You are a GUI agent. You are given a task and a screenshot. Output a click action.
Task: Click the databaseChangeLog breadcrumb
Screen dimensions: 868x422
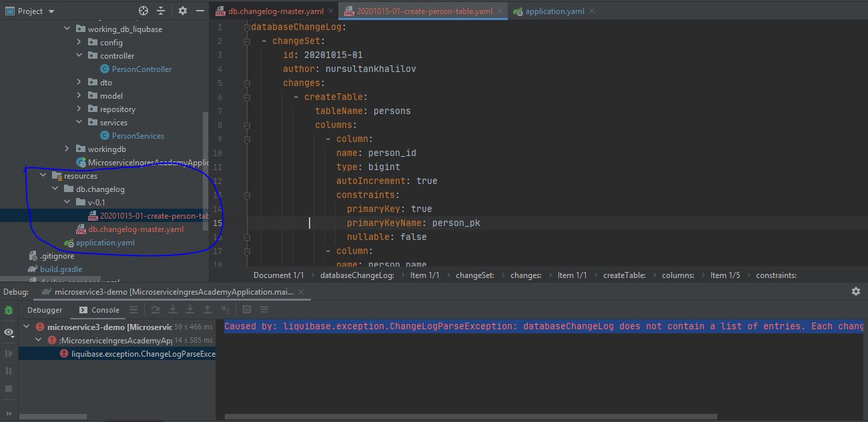(357, 275)
